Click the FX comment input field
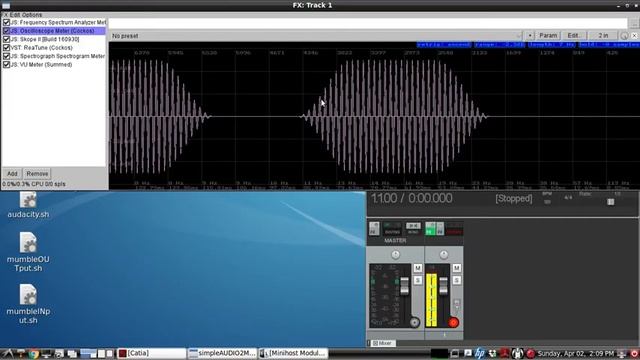Image resolution: width=640 pixels, height=360 pixels. click(368, 23)
